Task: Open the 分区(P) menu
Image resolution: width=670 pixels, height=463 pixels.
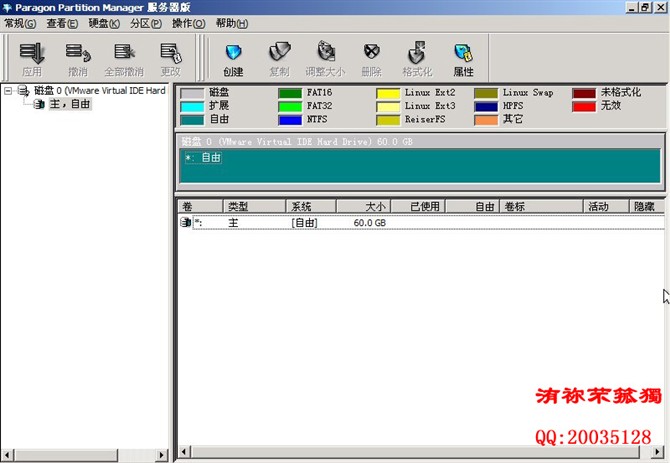Action: 146,24
